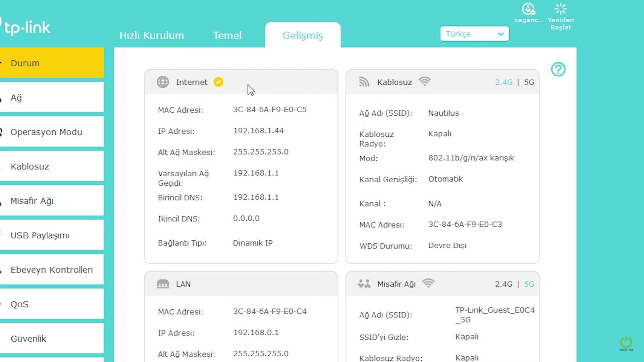
Task: Click the Kablosuz wifi signal icon
Action: tap(425, 81)
